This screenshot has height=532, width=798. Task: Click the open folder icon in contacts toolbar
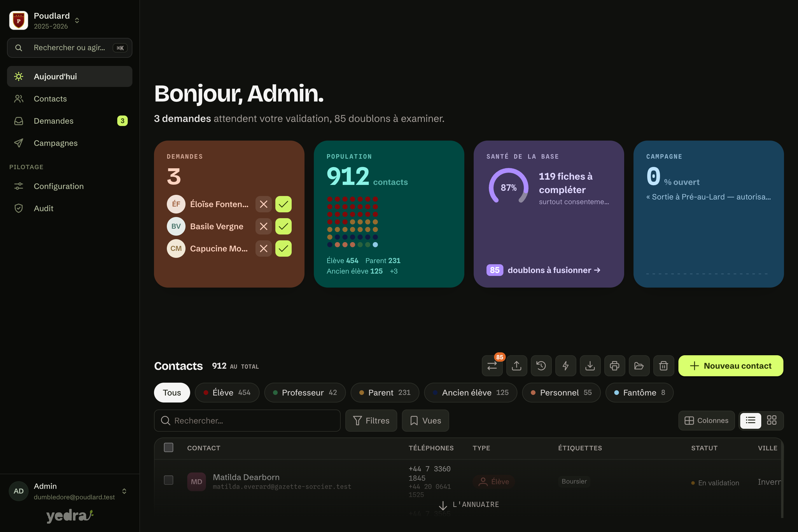(x=639, y=366)
